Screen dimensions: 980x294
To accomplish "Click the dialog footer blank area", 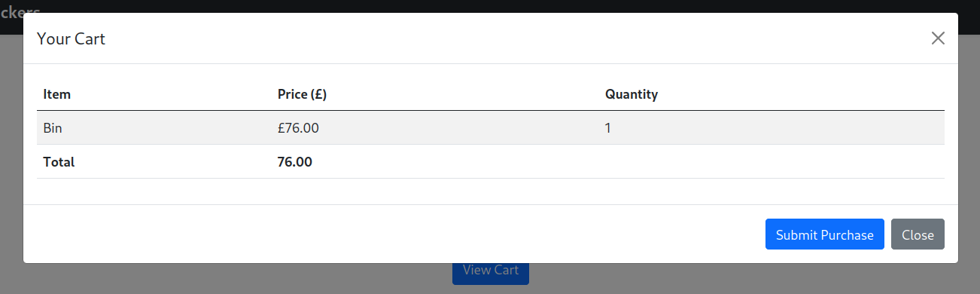I will [x=391, y=234].
